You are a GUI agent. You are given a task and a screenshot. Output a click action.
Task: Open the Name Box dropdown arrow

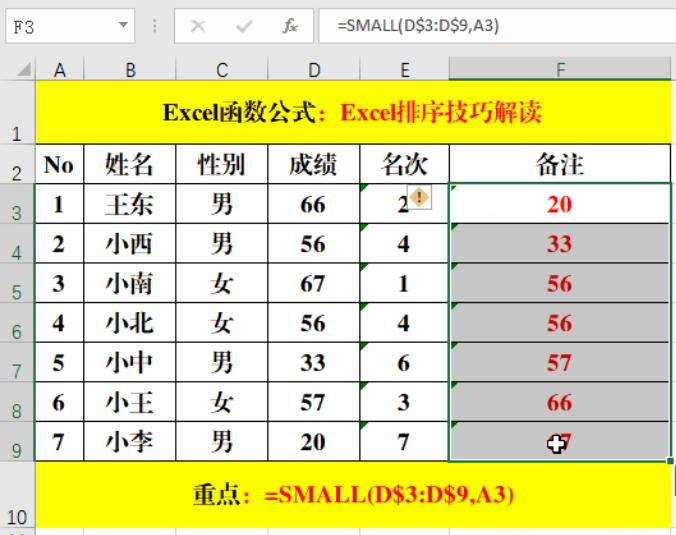pyautogui.click(x=123, y=25)
